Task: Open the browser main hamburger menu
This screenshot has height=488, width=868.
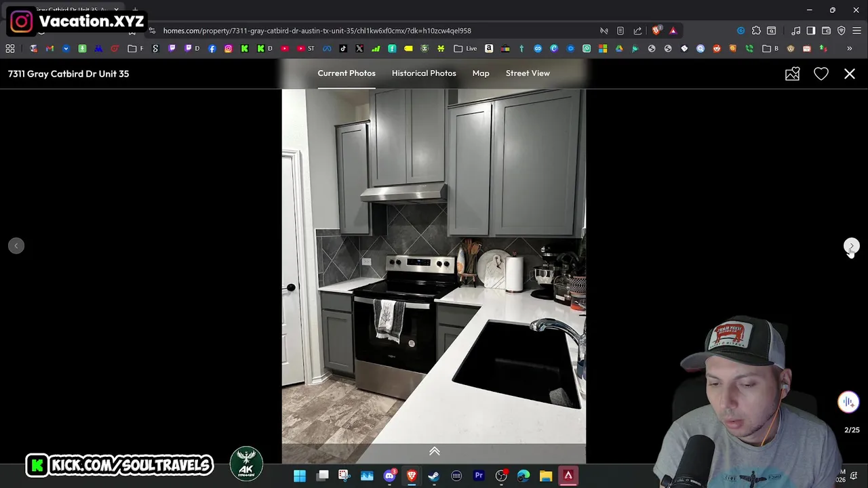Action: (857, 30)
